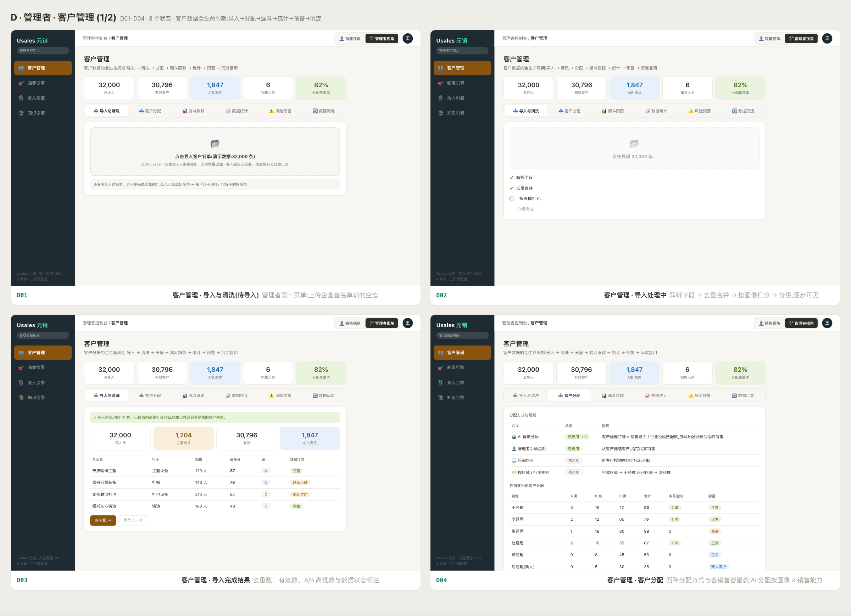Click the 82% 分配覆盖率 stat card in D02
Image resolution: width=851 pixels, height=616 pixels.
(740, 88)
